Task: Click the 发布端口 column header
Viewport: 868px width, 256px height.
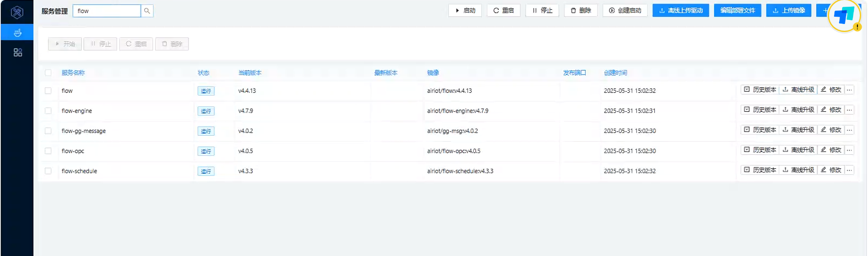Action: pos(574,73)
